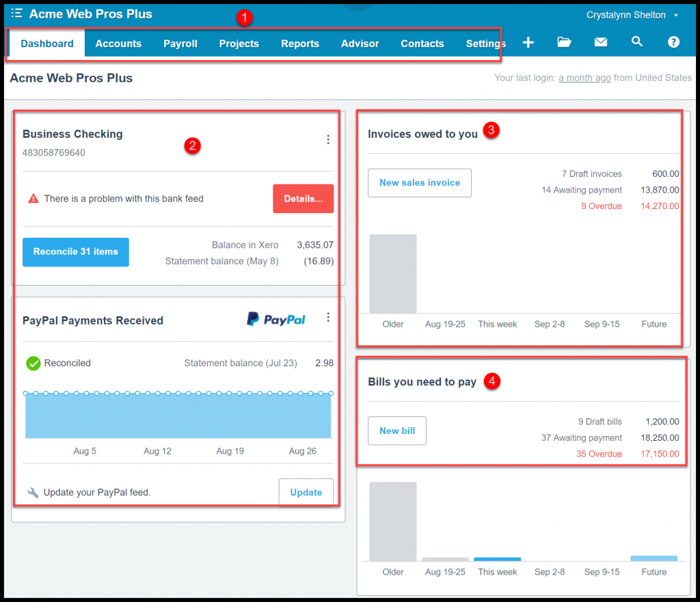Click the wrench icon beside PayPal feed
Screen dimensions: 700x602
point(33,493)
